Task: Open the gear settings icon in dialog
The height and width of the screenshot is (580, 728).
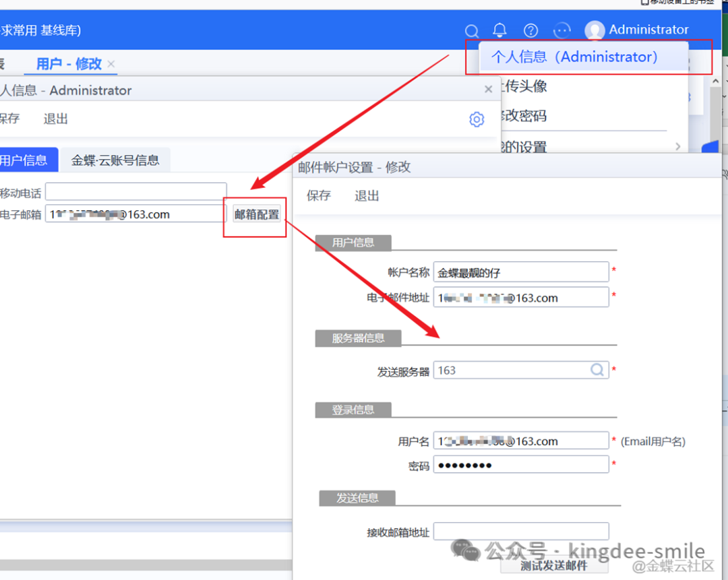Action: pos(477,119)
